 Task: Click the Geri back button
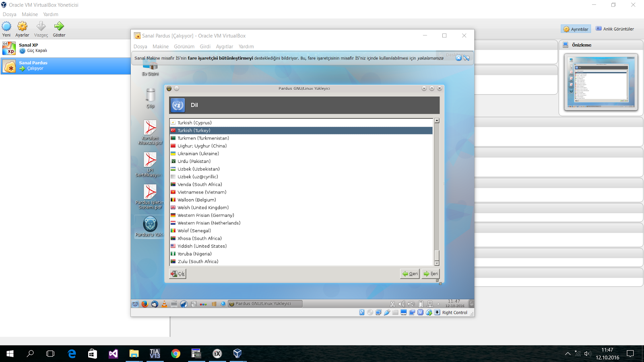pos(410,274)
